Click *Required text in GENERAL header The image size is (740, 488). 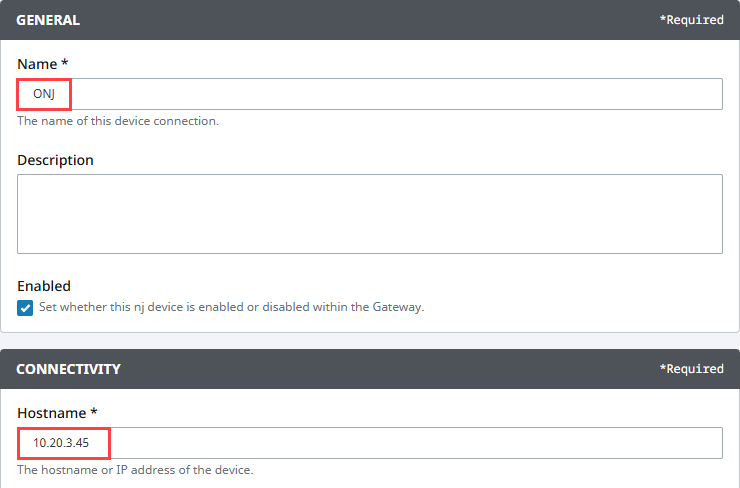[x=691, y=20]
